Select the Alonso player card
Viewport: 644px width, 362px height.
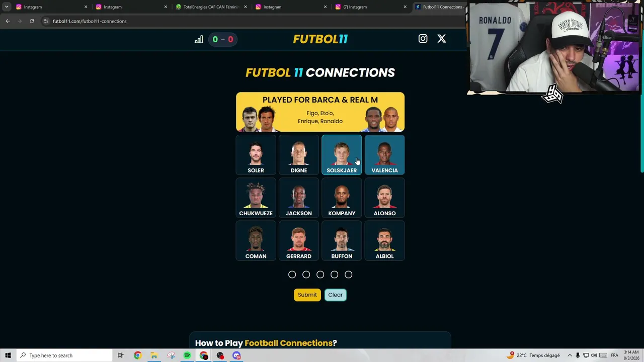point(384,198)
